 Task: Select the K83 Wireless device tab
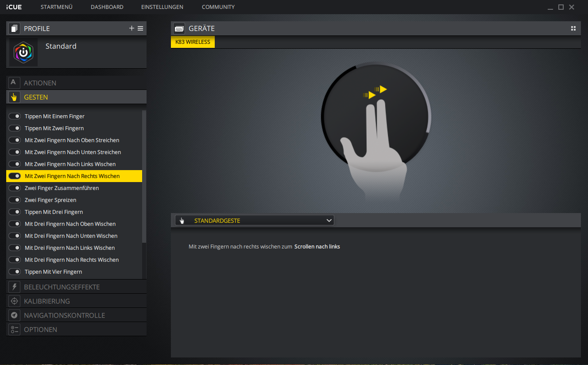coord(193,42)
